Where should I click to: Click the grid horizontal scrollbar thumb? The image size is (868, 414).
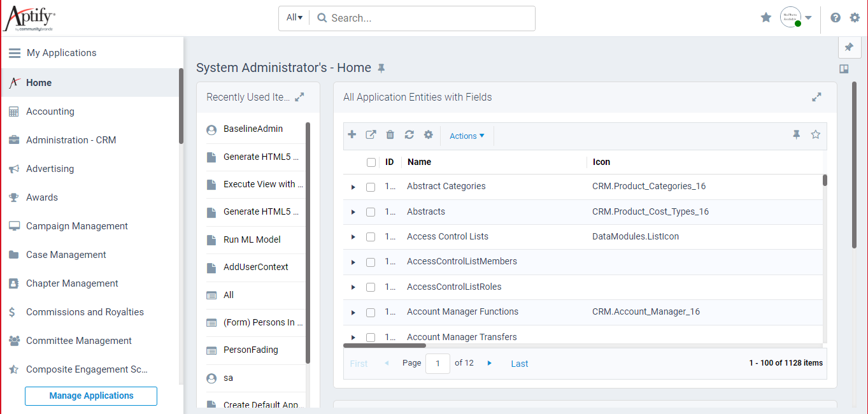coord(385,346)
